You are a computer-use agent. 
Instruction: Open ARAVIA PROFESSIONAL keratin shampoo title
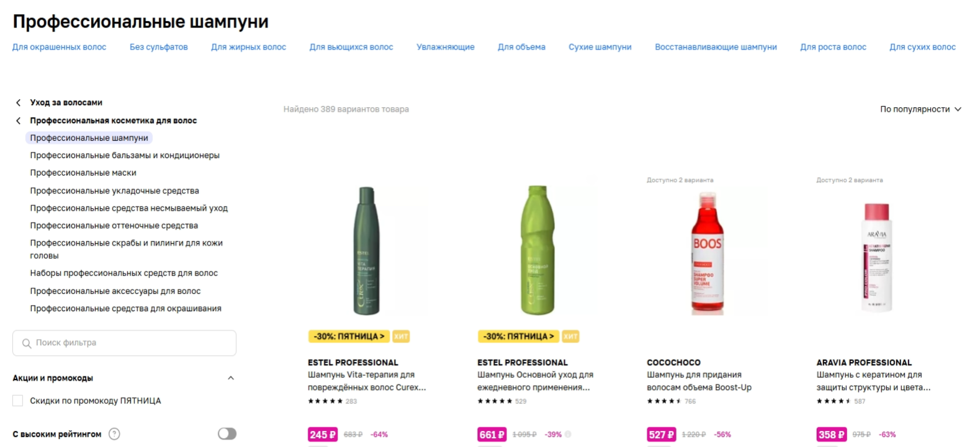tap(873, 381)
